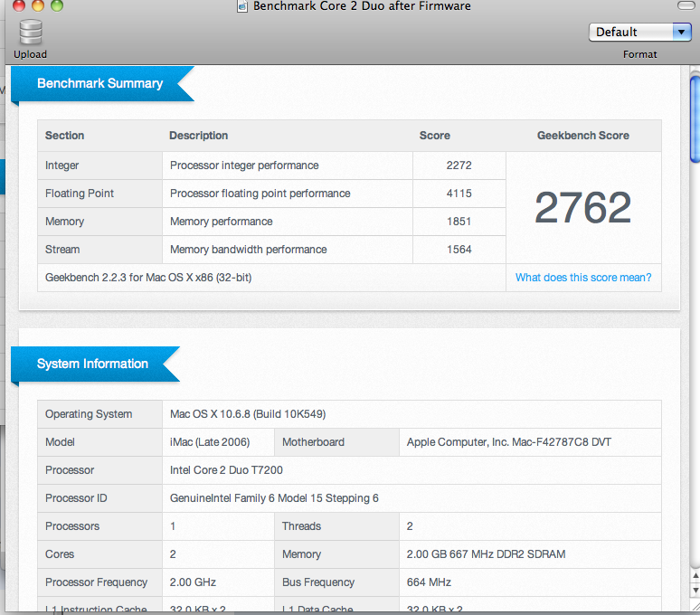Open 'What does this score mean?' link
This screenshot has height=615, width=700.
click(x=583, y=278)
